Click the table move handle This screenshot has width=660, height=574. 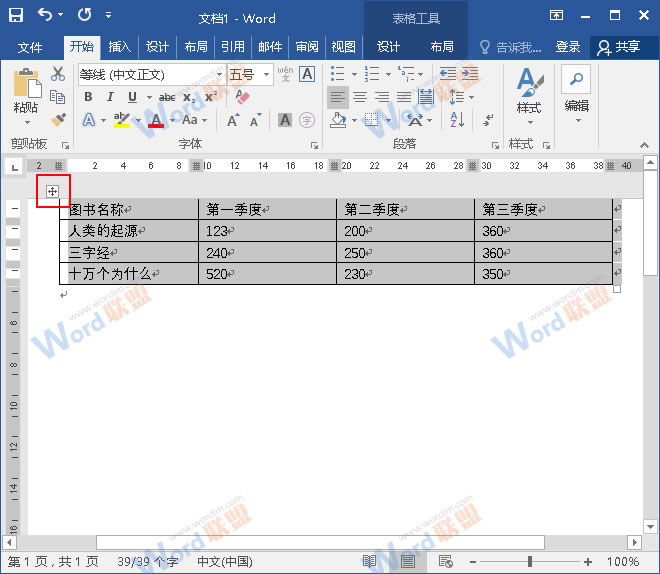52,191
